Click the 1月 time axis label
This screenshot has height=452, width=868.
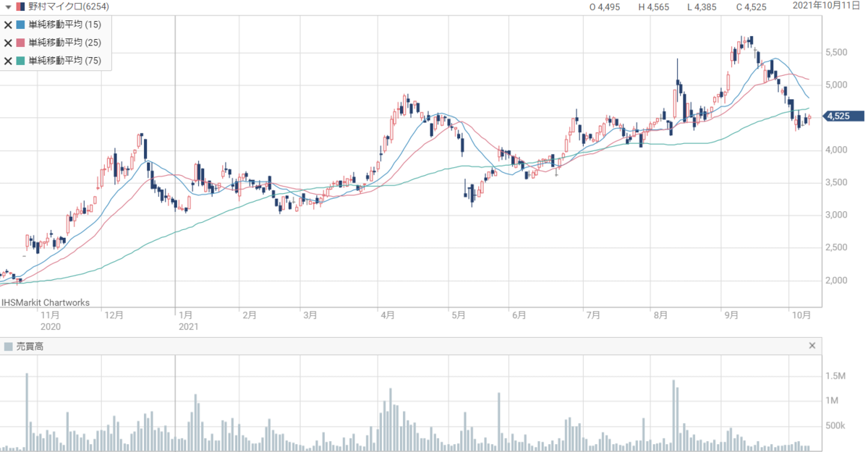[x=185, y=315]
